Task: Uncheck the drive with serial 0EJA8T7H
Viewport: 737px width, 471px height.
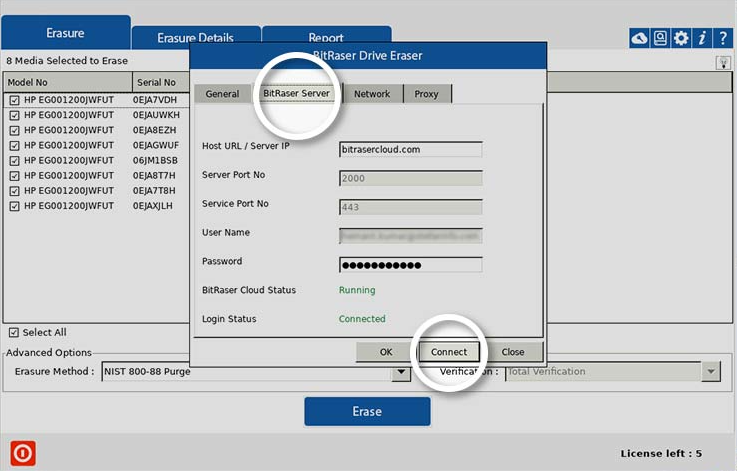Action: (x=15, y=176)
